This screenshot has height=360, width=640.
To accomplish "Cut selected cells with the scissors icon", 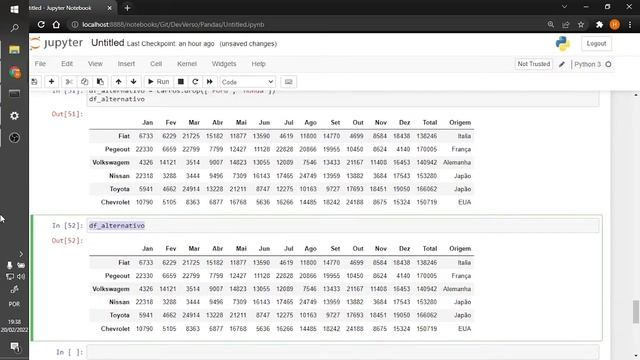I will coord(69,82).
